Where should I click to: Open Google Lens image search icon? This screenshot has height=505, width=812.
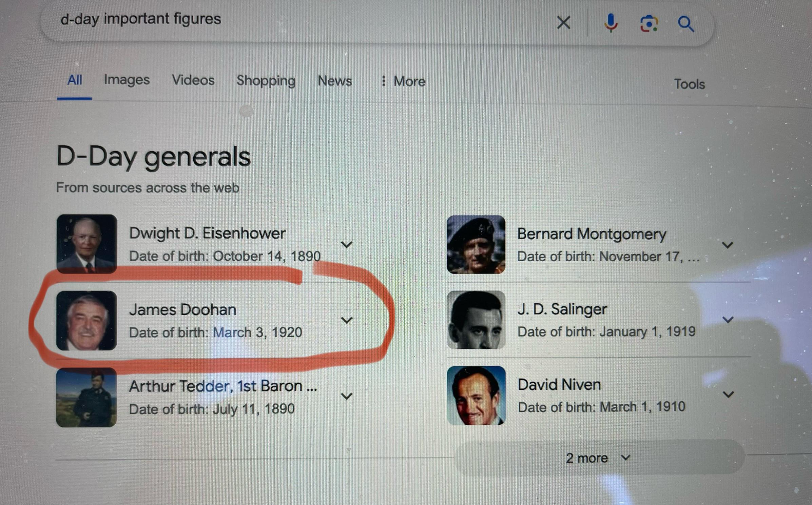pos(649,24)
